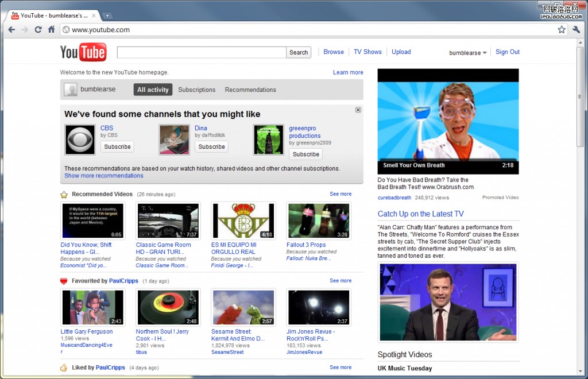The height and width of the screenshot is (379, 588).
Task: Open the bumblearse account dropdown
Action: point(467,52)
